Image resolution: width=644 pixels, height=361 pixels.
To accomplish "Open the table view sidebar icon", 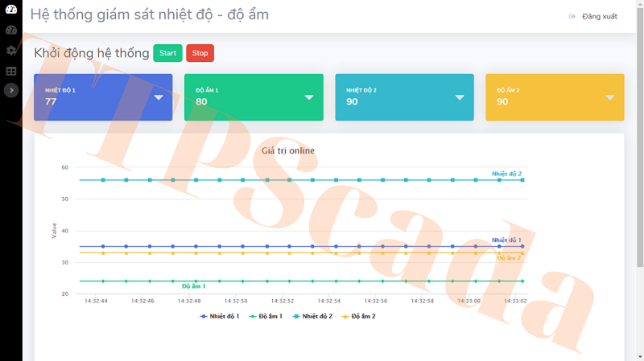I will [10, 71].
